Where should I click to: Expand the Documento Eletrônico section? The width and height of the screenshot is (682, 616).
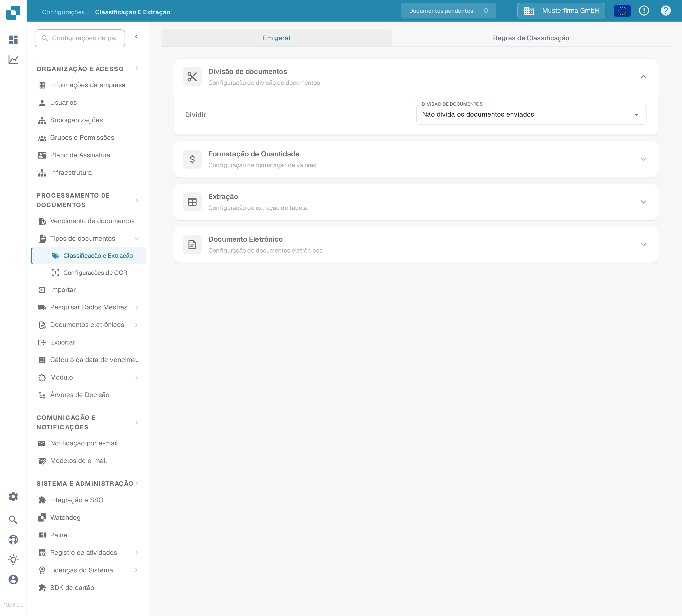[643, 244]
